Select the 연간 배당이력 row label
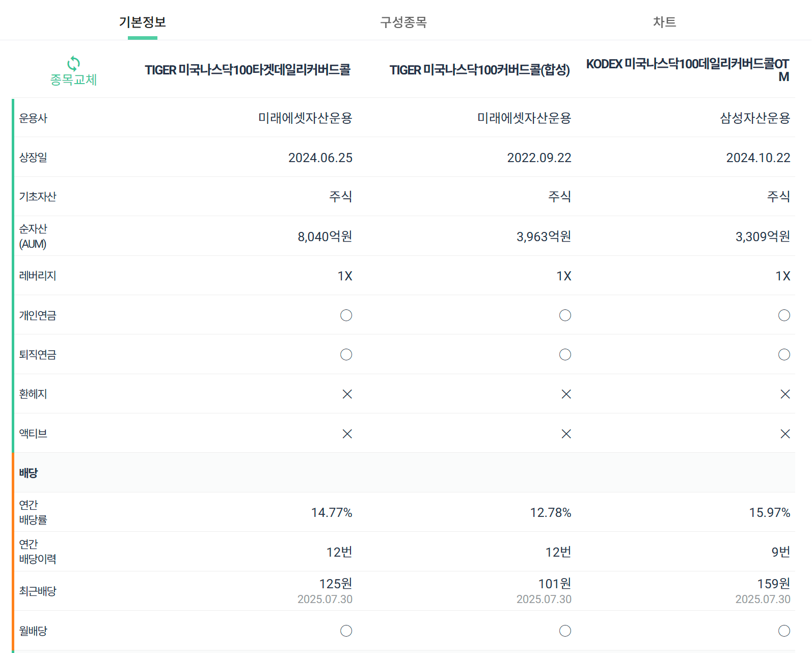Screen dimensions: 812x653 [38, 552]
